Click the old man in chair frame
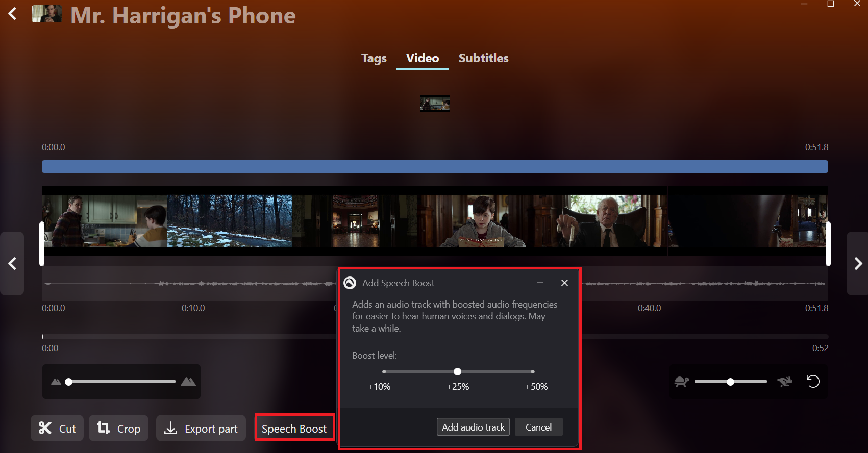This screenshot has width=868, height=453. point(601,221)
